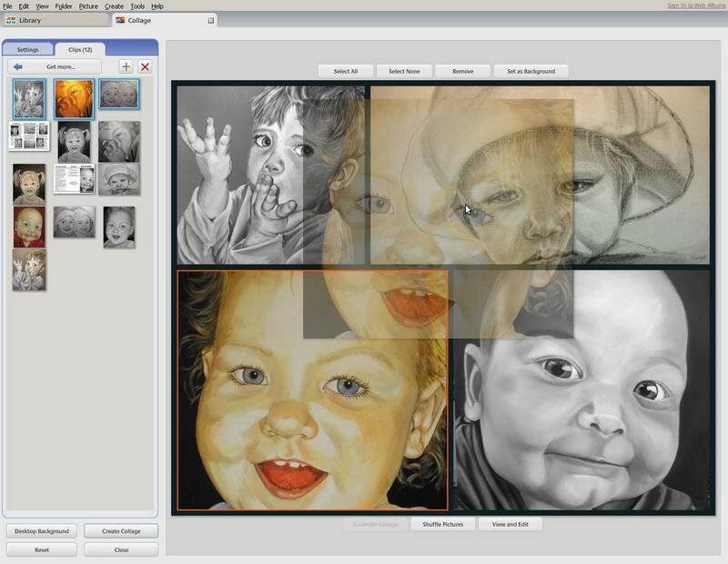Open the Help menu
Image resolution: width=728 pixels, height=564 pixels.
coord(157,6)
